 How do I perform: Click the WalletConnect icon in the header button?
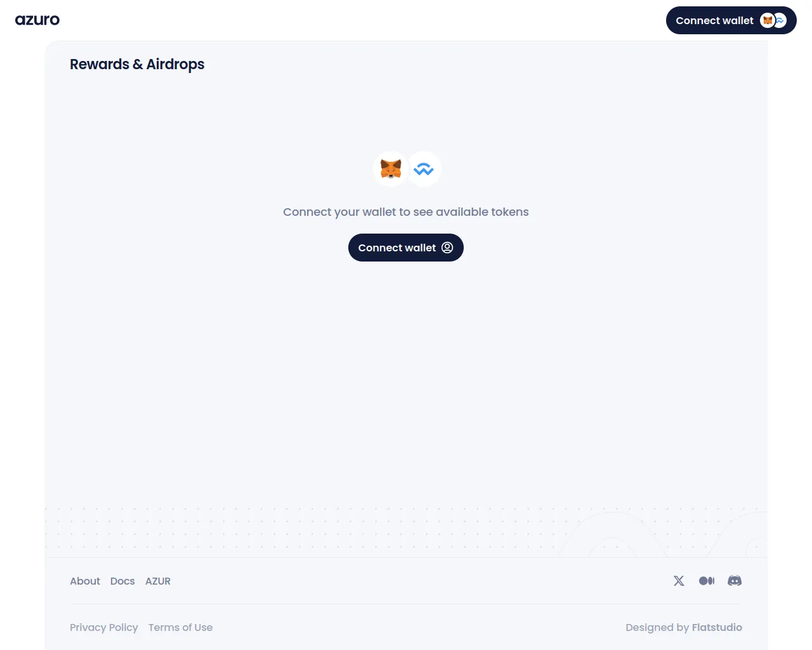[780, 21]
